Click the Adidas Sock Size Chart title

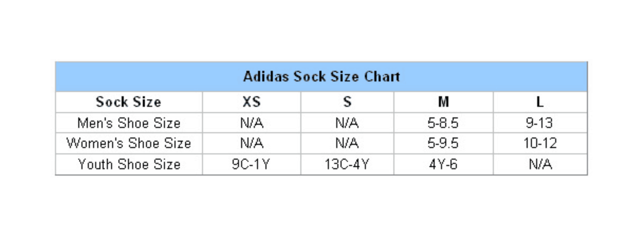click(321, 77)
